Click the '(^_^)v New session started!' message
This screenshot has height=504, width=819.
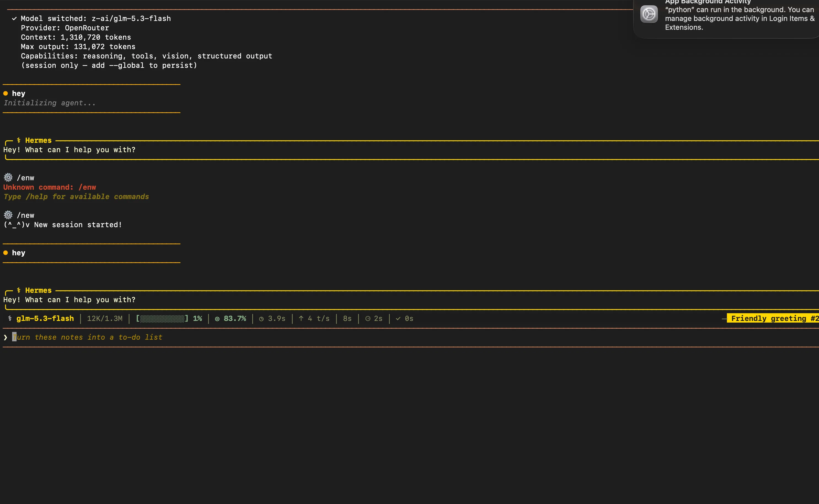click(x=63, y=225)
